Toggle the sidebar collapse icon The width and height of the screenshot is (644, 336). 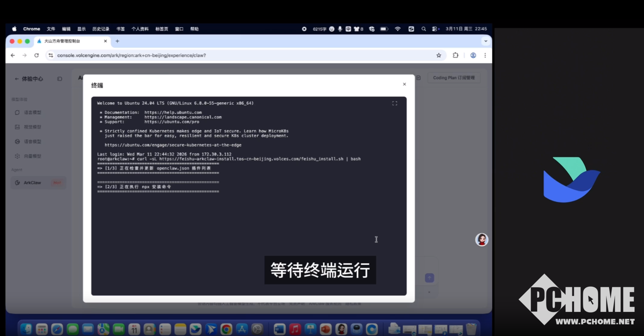(60, 79)
